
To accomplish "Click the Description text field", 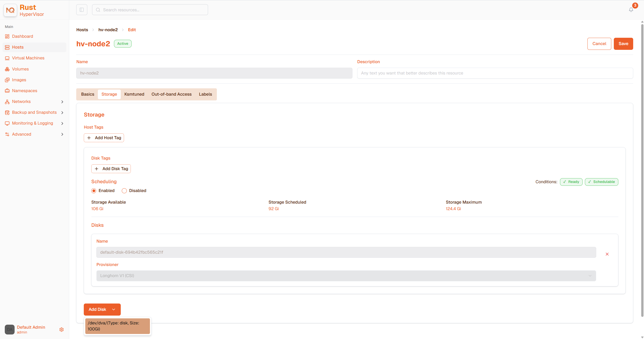I will 495,73.
